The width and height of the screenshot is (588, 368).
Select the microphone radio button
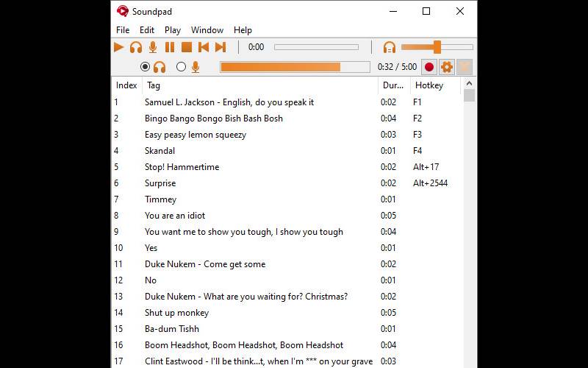pyautogui.click(x=181, y=67)
